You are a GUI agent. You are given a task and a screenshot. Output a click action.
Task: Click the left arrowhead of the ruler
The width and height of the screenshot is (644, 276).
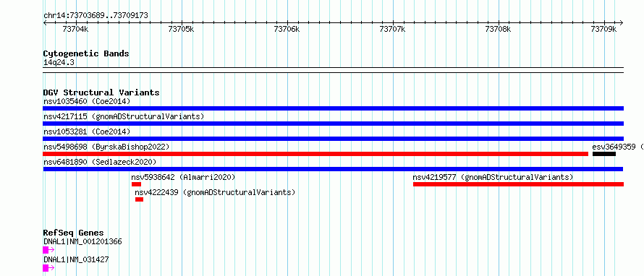pyautogui.click(x=45, y=23)
